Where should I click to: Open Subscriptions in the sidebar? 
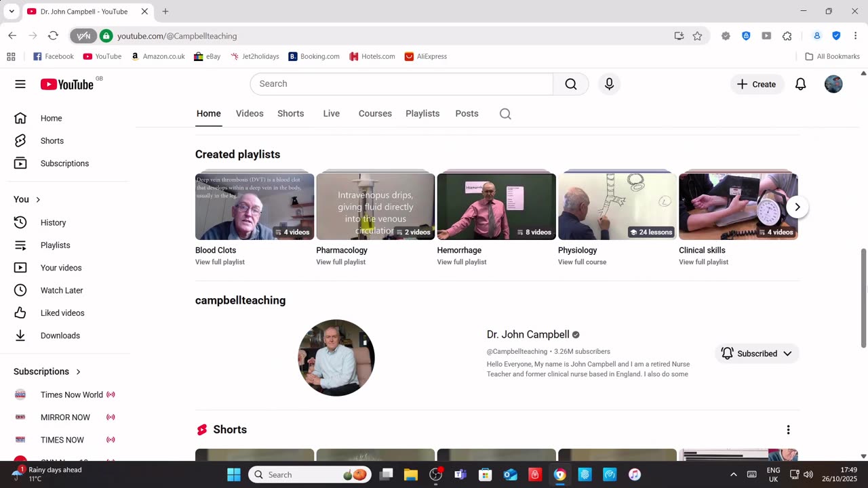64,163
